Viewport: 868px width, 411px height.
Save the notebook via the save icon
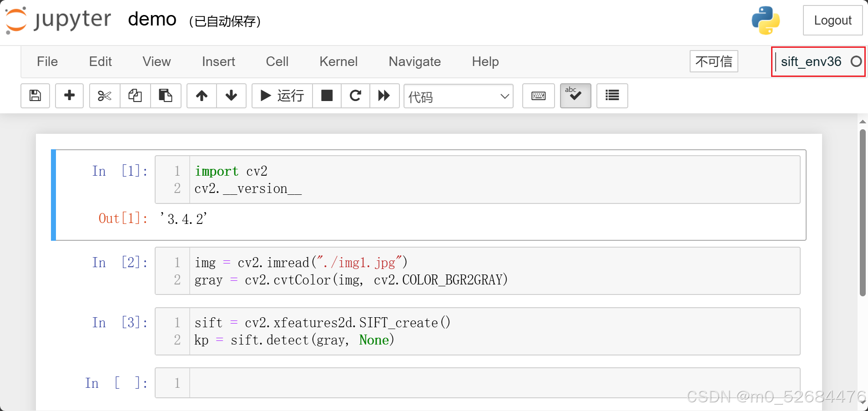[x=35, y=96]
